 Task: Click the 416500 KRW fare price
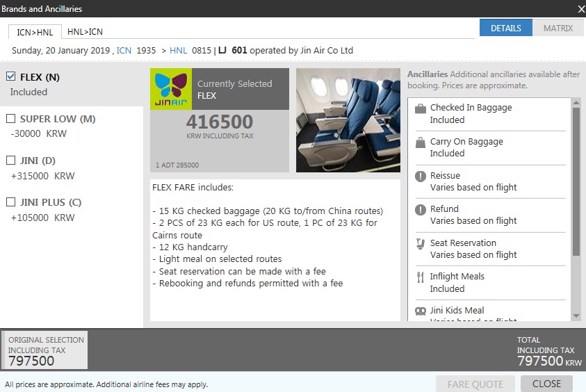220,122
